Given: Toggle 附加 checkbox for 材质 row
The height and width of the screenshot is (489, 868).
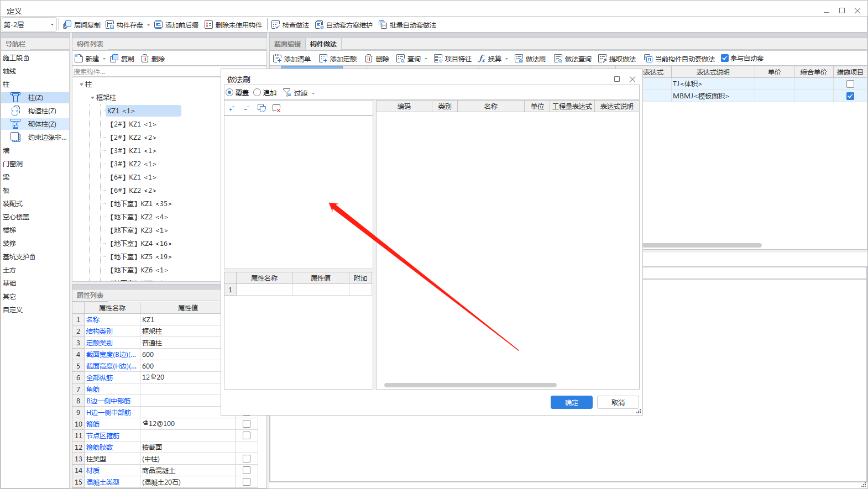Looking at the screenshot, I should pos(247,470).
